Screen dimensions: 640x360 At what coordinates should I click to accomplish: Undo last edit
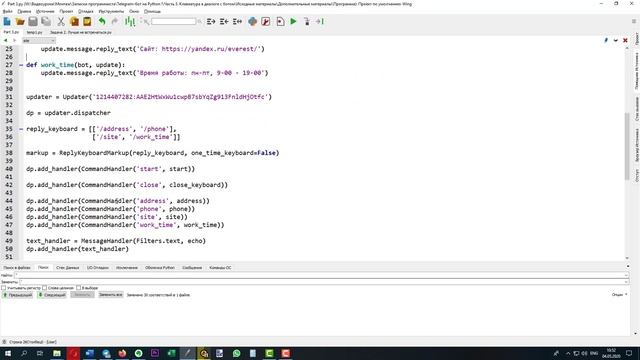(102, 22)
